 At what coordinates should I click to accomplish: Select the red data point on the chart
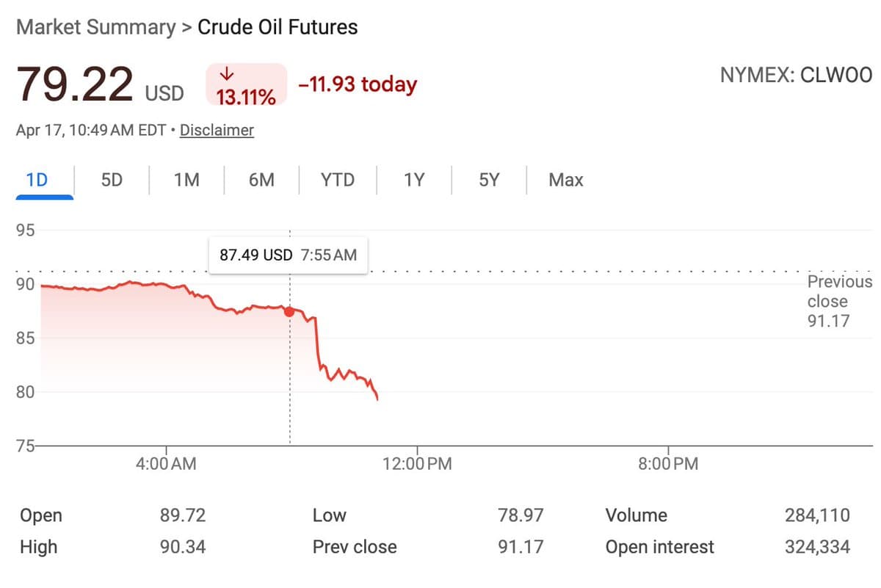pyautogui.click(x=289, y=312)
